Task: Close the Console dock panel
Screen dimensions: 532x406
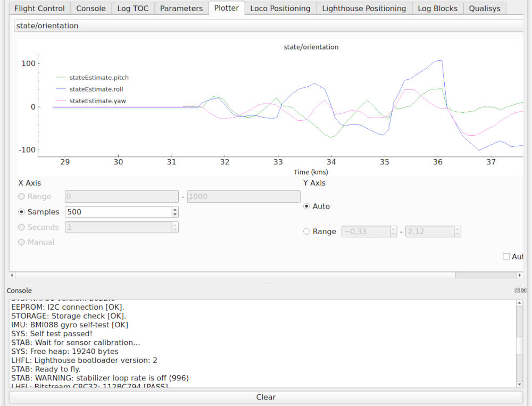Action: point(524,290)
